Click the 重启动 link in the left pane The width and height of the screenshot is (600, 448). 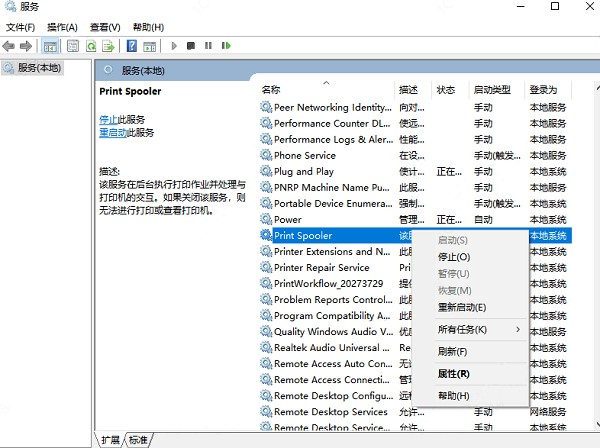point(112,132)
